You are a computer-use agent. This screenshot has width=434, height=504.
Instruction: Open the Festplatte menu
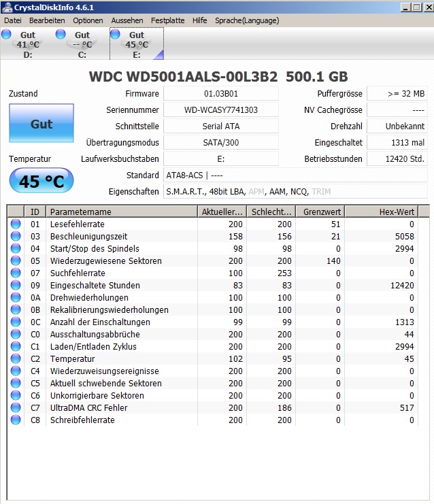pos(167,20)
